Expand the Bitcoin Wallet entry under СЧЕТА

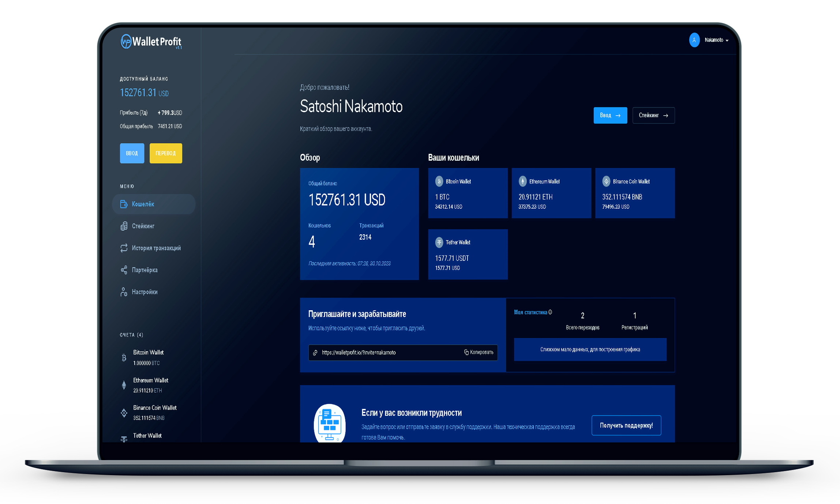click(x=148, y=357)
